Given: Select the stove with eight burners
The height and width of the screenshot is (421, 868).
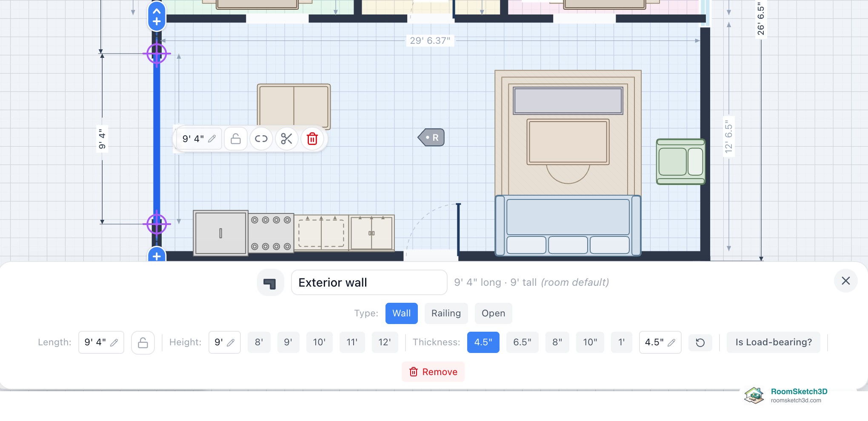Looking at the screenshot, I should point(271,233).
